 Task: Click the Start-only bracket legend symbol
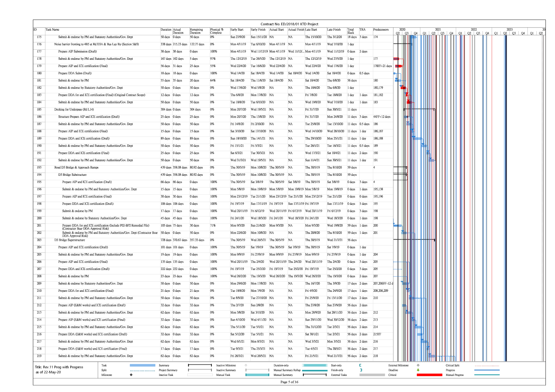coord(360,365)
